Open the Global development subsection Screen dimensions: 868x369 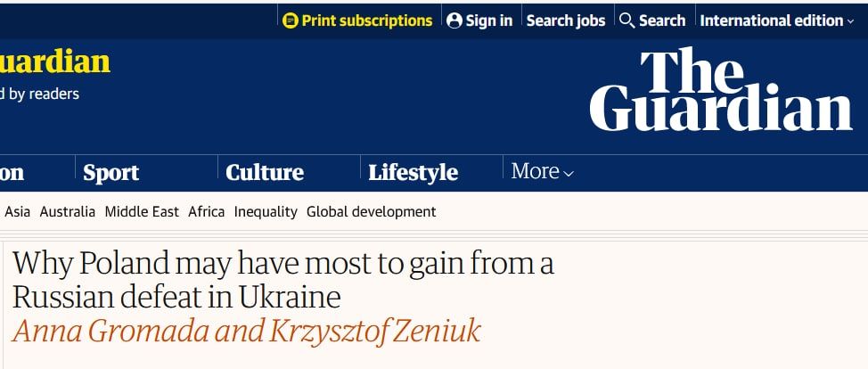[x=372, y=211]
